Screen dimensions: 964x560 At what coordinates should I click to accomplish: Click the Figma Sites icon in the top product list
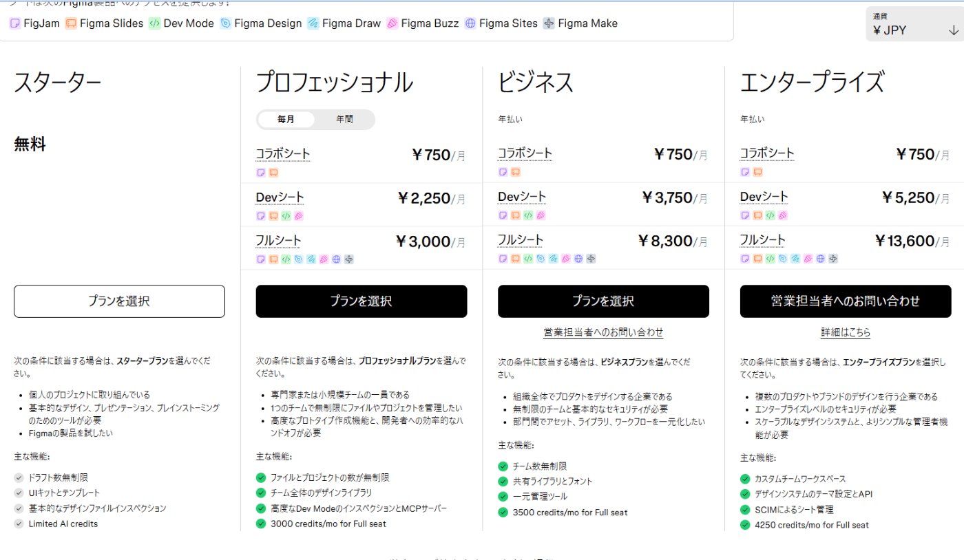470,23
